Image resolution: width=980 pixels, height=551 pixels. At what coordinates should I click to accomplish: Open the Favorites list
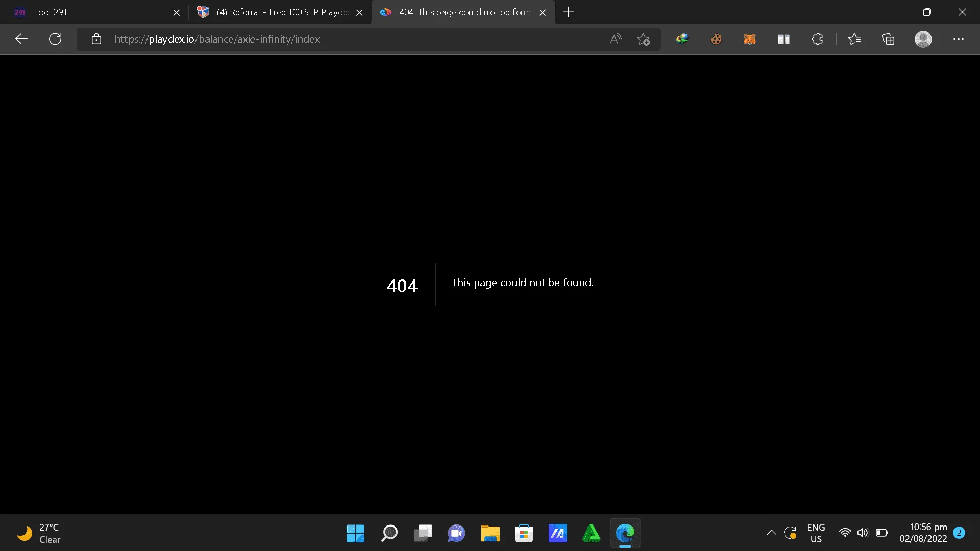tap(854, 39)
